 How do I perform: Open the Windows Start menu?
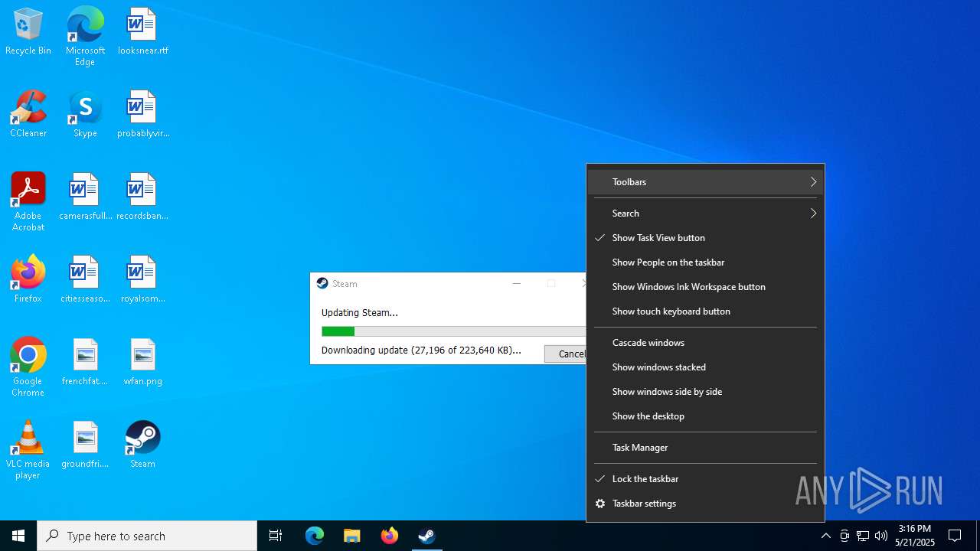(18, 536)
